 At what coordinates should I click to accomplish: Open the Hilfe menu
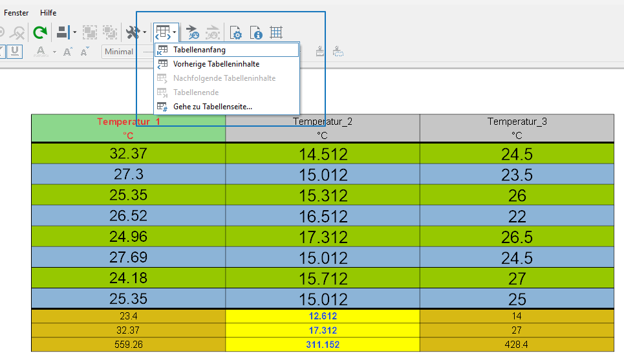click(48, 13)
